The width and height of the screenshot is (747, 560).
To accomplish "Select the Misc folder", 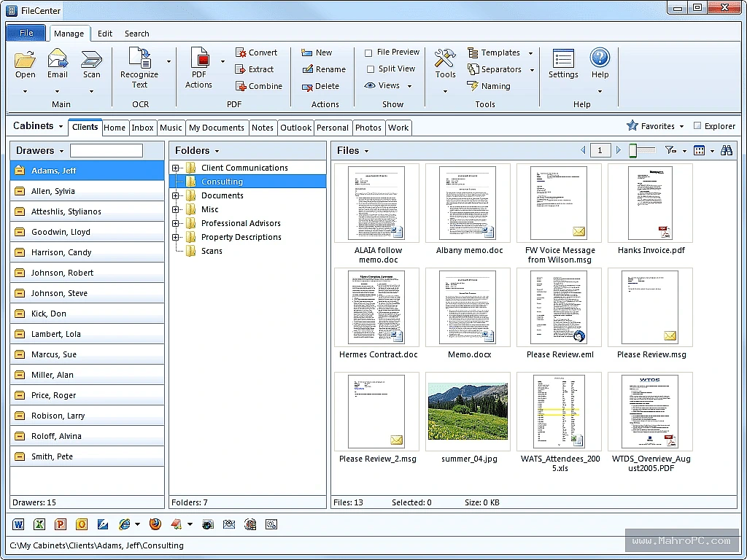I will coord(209,209).
